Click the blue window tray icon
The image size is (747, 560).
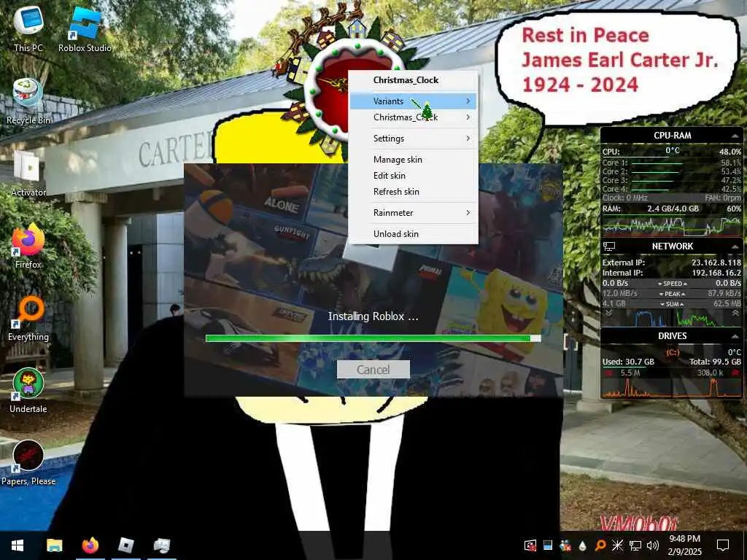pyautogui.click(x=548, y=545)
